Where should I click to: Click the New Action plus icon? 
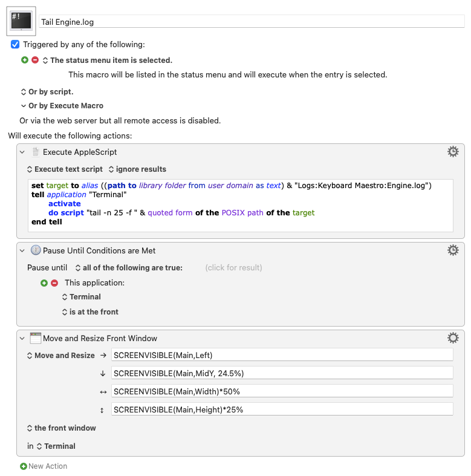[x=24, y=466]
